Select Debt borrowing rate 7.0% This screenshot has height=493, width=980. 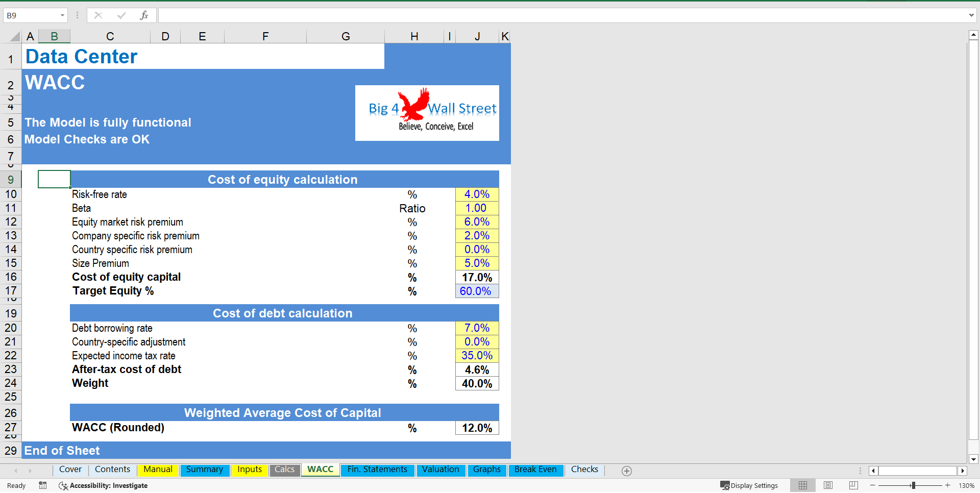point(477,328)
